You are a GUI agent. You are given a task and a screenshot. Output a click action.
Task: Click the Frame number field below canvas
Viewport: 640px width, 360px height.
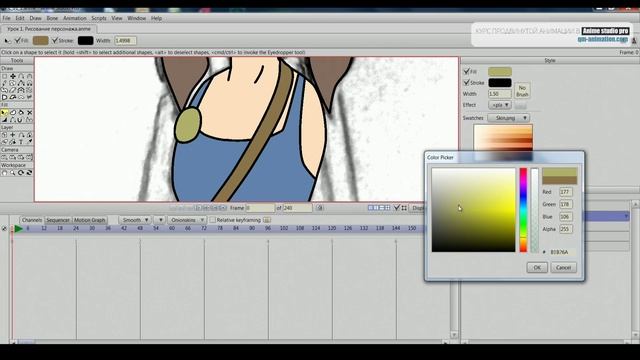pyautogui.click(x=260, y=208)
